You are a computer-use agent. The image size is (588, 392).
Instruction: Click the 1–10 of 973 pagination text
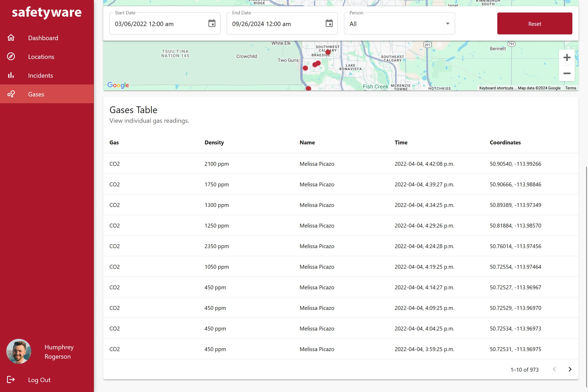[524, 370]
